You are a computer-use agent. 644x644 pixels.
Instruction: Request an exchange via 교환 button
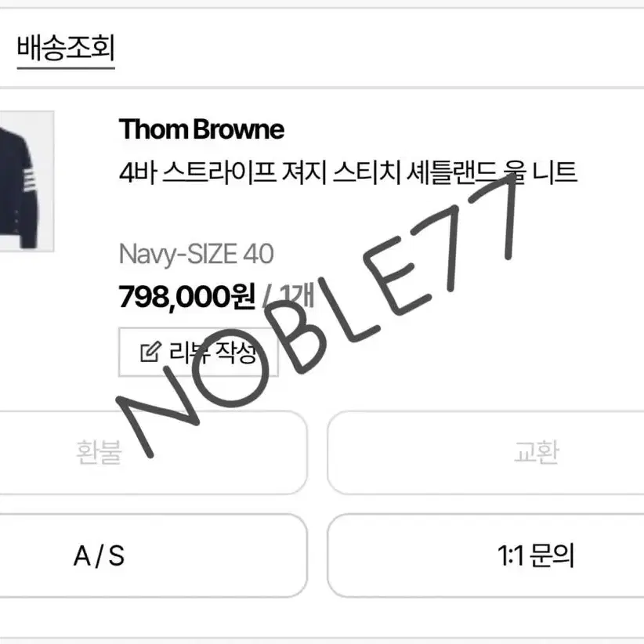[486, 453]
